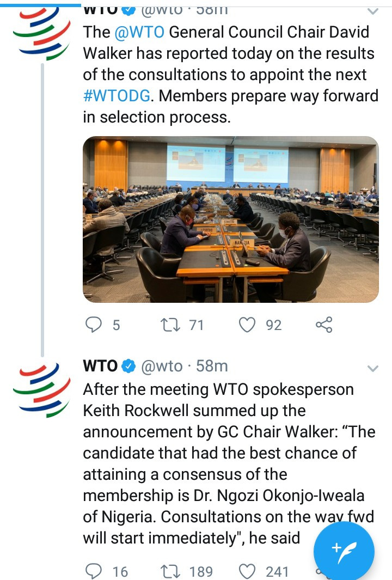
Task: Open the @WTO mention link
Action: (x=139, y=32)
